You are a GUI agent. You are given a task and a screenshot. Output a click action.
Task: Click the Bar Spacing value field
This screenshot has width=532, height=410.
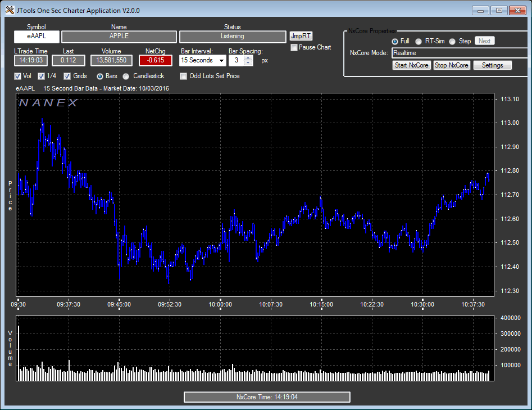click(x=237, y=61)
